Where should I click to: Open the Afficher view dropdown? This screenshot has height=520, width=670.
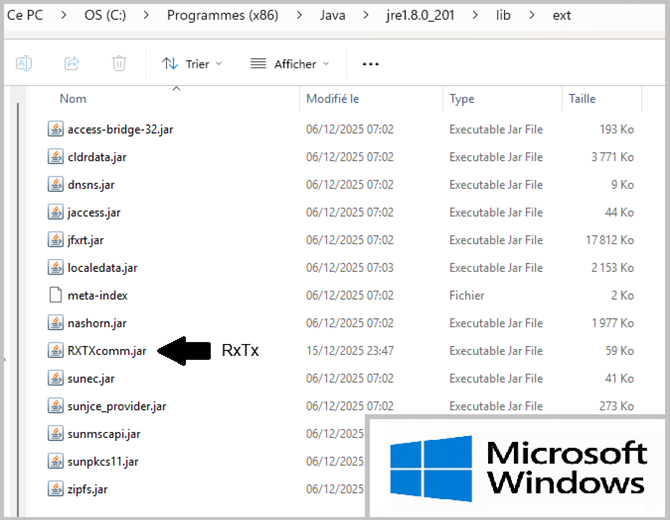coord(289,63)
